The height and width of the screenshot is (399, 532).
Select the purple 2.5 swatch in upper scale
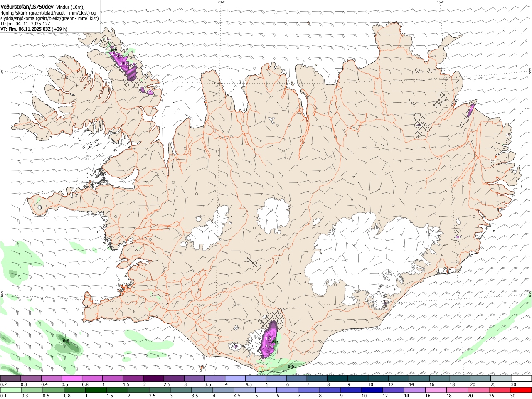click(x=174, y=378)
